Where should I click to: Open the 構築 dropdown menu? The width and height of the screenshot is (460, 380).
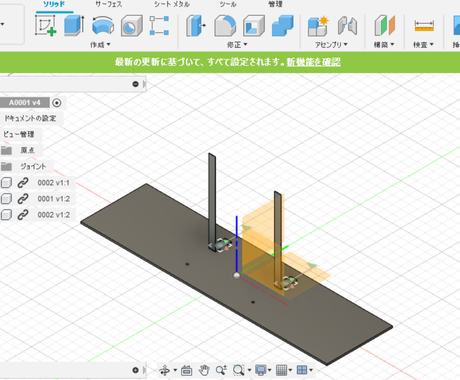[x=384, y=44]
